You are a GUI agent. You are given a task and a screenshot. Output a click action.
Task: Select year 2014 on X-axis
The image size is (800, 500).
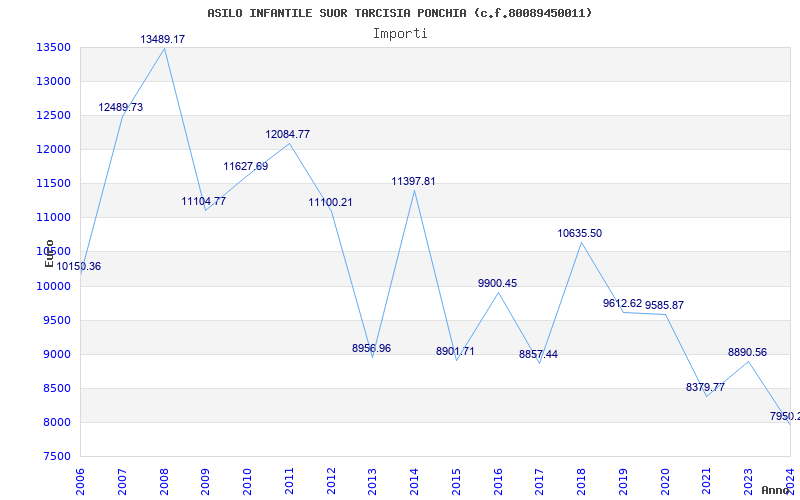[415, 481]
